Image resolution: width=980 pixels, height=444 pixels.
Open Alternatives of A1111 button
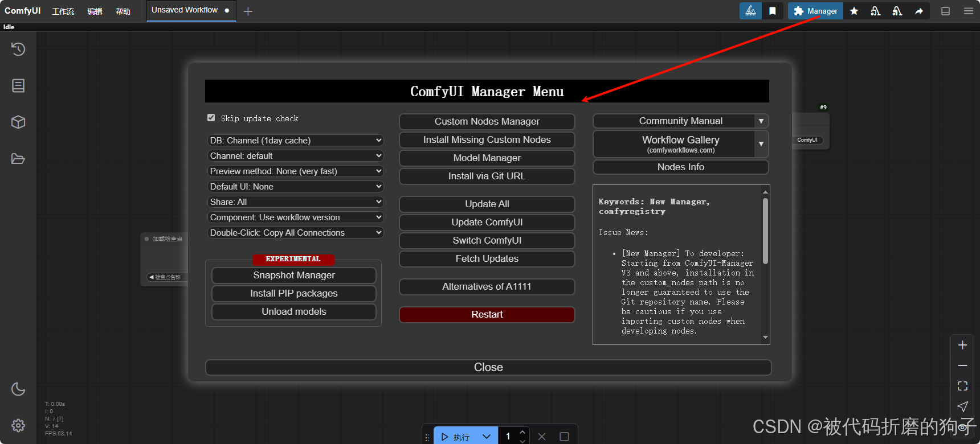pos(487,286)
